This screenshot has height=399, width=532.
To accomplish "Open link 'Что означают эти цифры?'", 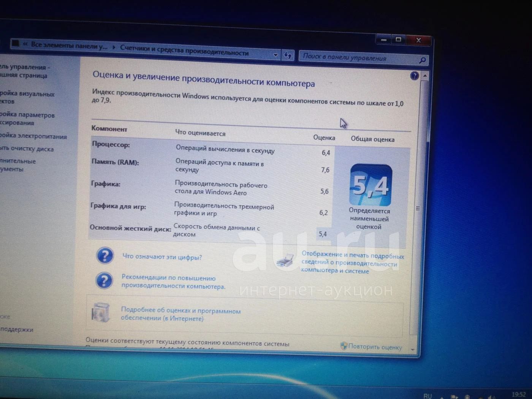I will click(x=162, y=257).
